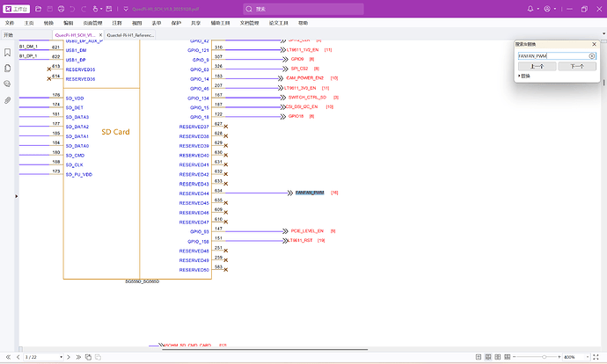Open the 文档管理 ribbon tab

click(249, 23)
